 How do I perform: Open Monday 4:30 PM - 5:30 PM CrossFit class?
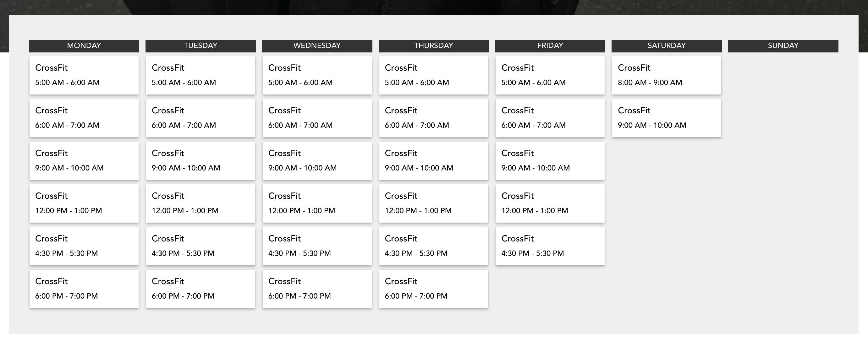point(84,246)
